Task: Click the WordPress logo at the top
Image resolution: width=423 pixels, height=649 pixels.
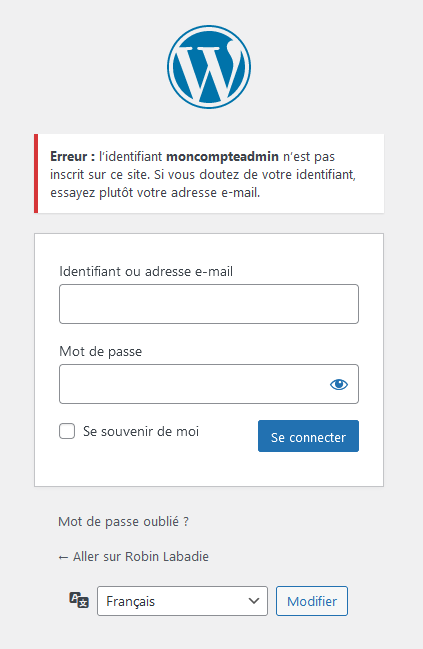Action: coord(209,67)
